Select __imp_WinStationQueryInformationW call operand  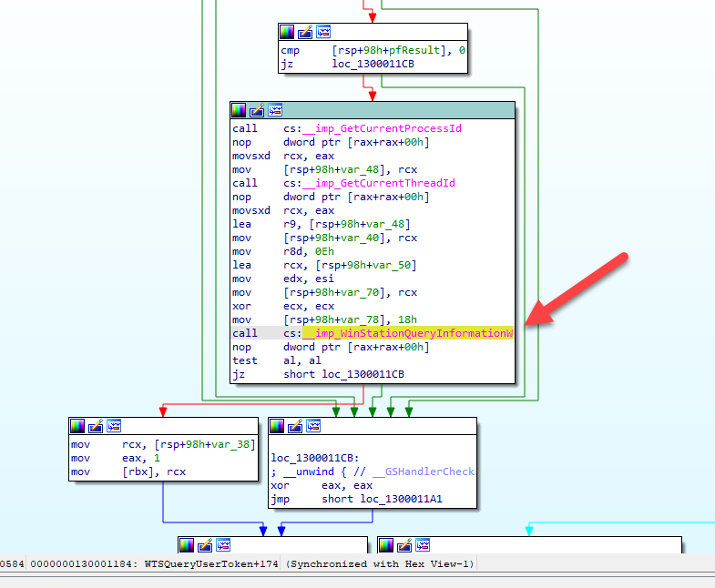[x=407, y=333]
